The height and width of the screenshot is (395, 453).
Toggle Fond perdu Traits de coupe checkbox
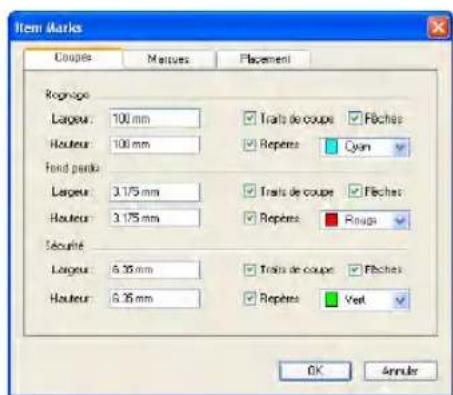[x=250, y=191]
